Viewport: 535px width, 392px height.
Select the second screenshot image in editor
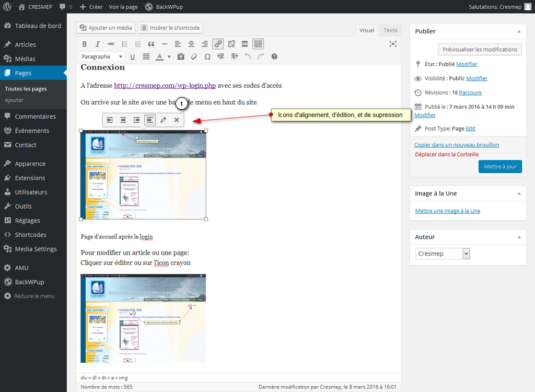tap(143, 318)
